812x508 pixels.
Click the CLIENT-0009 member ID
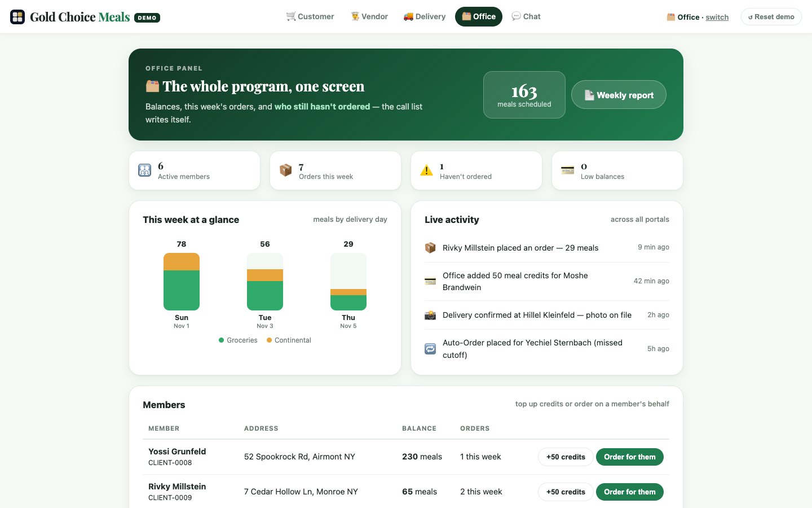point(170,498)
